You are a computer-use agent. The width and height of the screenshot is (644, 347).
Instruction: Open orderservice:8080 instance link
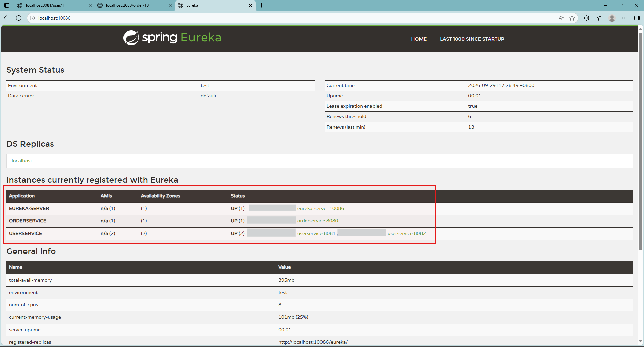click(317, 221)
